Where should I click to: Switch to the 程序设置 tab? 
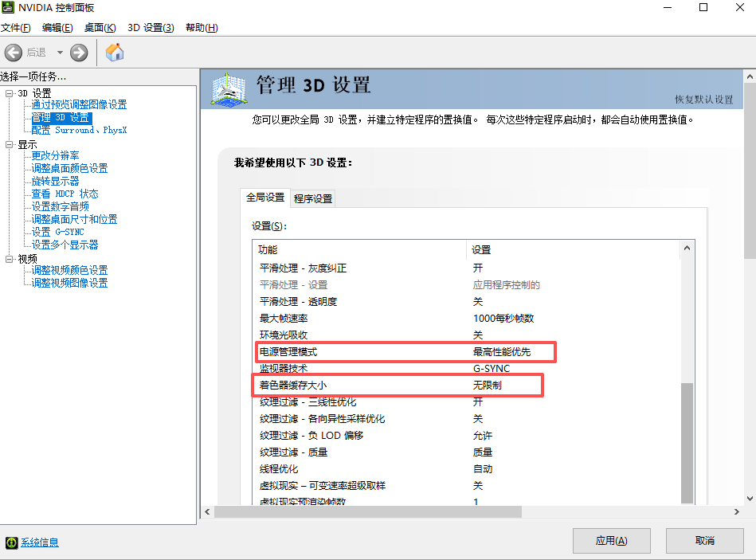313,198
